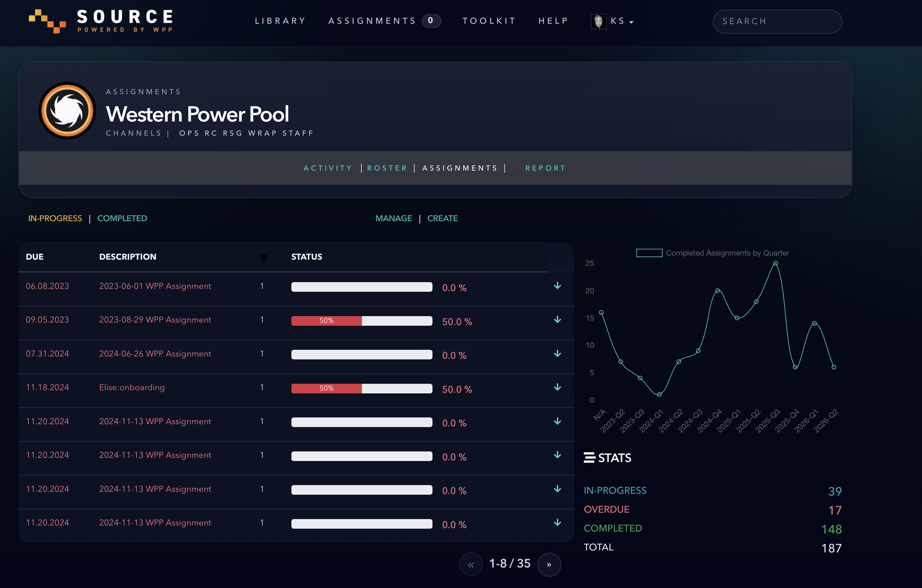The height and width of the screenshot is (588, 922).
Task: Select the Assignments tab in the group bar
Action: point(460,168)
